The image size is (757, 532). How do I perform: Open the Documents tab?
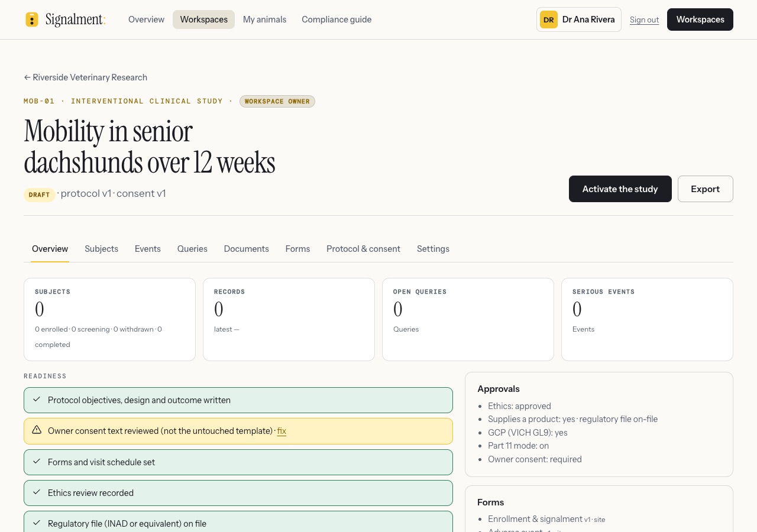pyautogui.click(x=247, y=249)
